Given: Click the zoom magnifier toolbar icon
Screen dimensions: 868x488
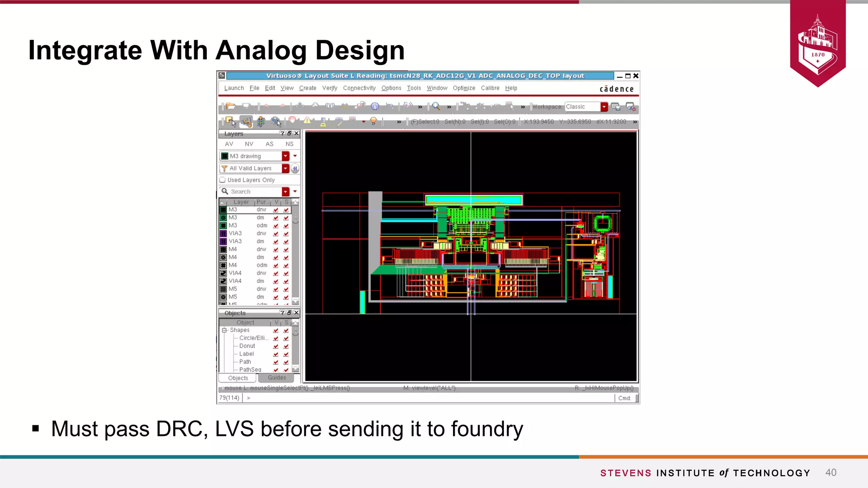Looking at the screenshot, I should click(x=436, y=106).
